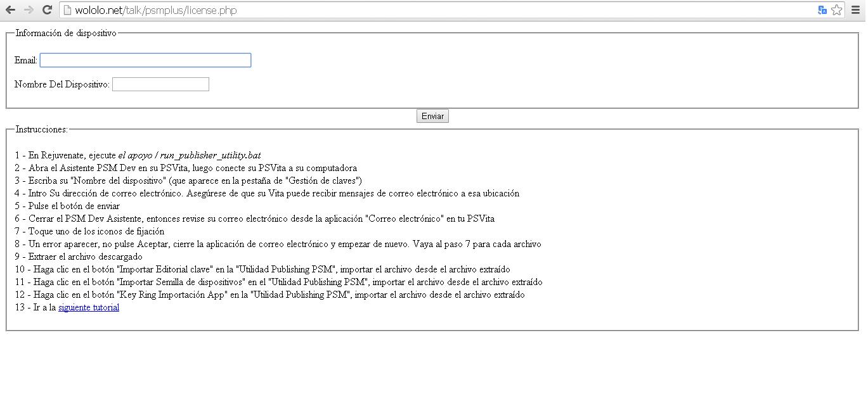
Task: Click the page icon in the address bar
Action: (x=67, y=10)
